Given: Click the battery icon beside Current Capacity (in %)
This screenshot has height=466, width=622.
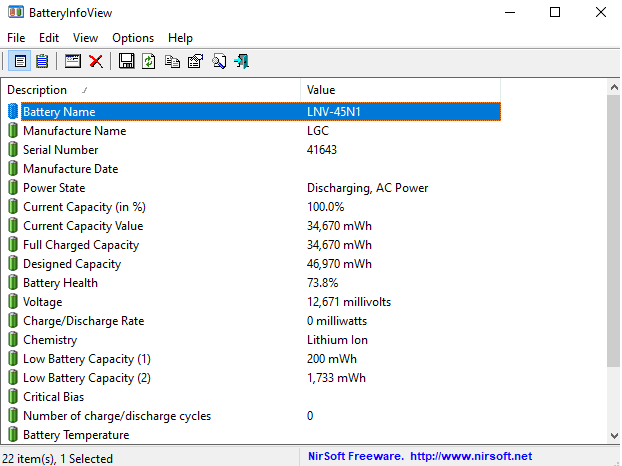Looking at the screenshot, I should tap(13, 207).
